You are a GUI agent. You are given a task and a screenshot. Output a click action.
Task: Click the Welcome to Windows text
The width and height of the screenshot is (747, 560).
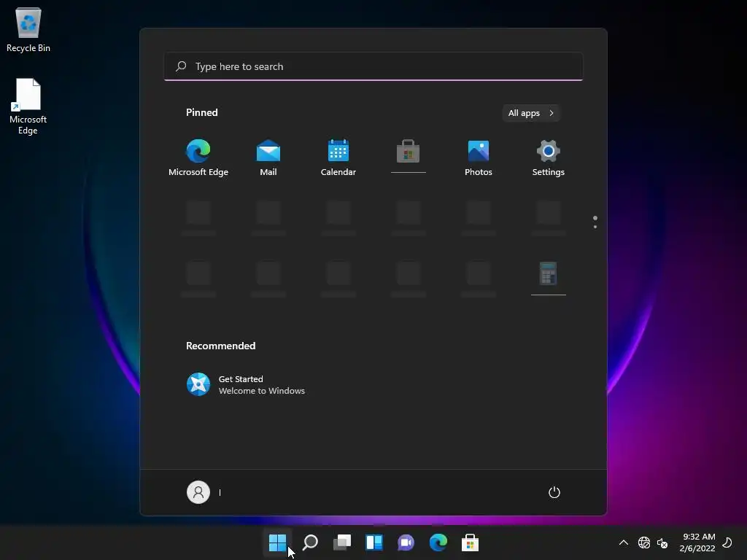[x=262, y=391]
